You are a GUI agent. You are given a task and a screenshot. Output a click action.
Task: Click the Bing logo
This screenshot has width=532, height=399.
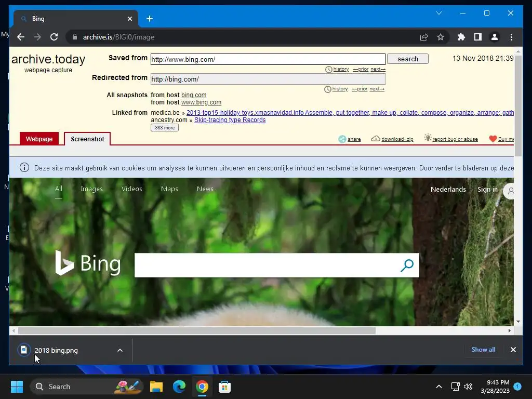click(x=88, y=263)
